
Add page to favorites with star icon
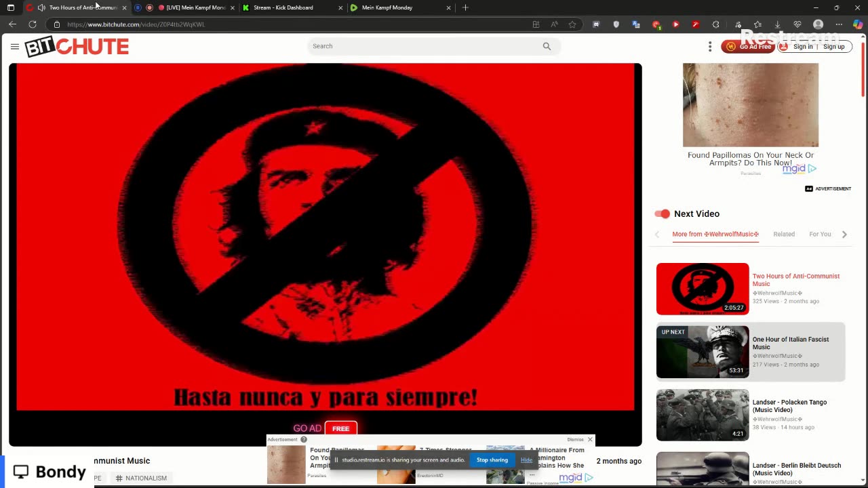pyautogui.click(x=572, y=24)
